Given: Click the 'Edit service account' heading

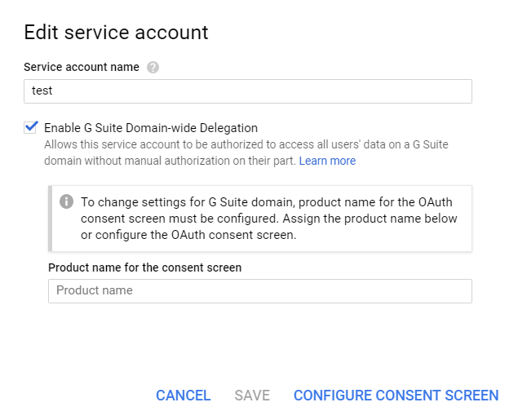Looking at the screenshot, I should click(116, 33).
